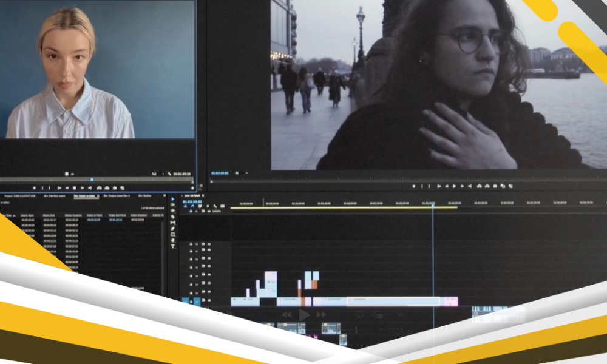Select the Track Select Forward tool
Screen dimensions: 607x364
point(172,206)
